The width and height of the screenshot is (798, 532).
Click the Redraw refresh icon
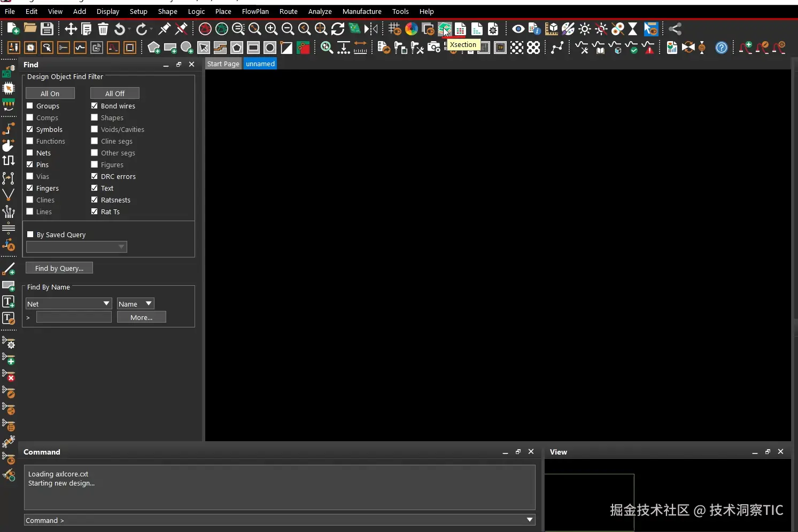pos(338,29)
